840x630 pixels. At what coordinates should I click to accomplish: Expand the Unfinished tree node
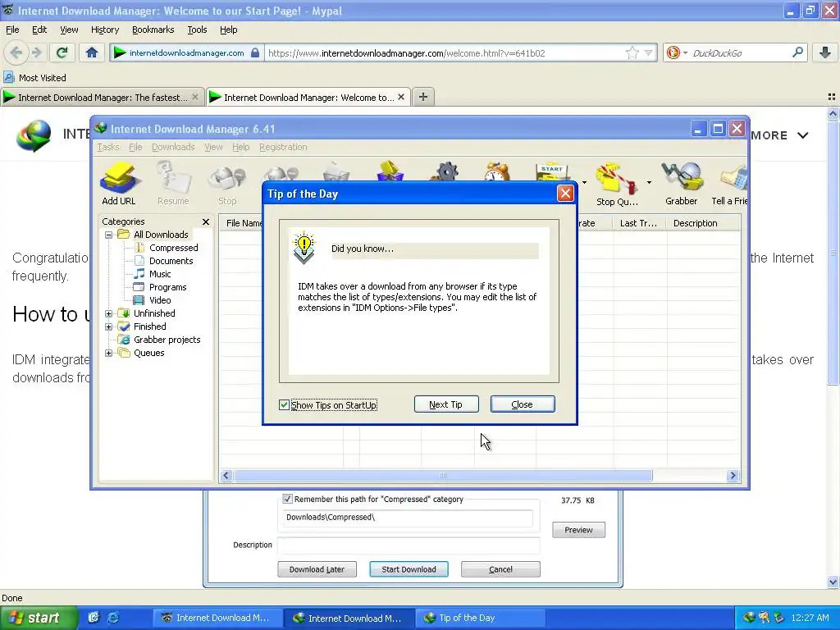click(x=109, y=313)
